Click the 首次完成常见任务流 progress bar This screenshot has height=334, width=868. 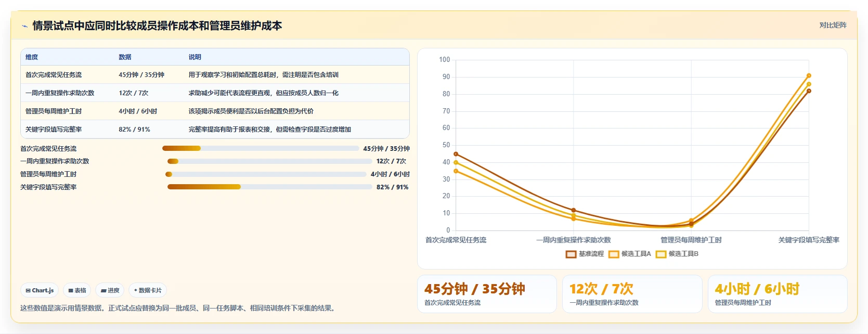(261, 148)
